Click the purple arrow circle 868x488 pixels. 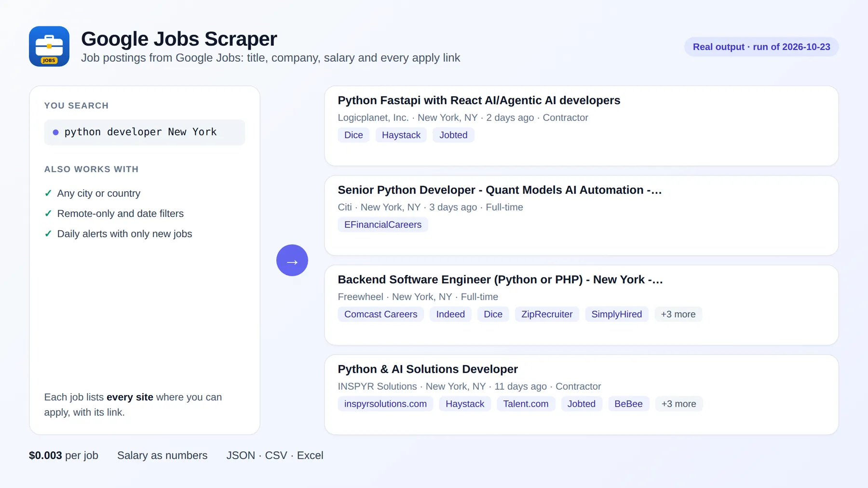(292, 260)
